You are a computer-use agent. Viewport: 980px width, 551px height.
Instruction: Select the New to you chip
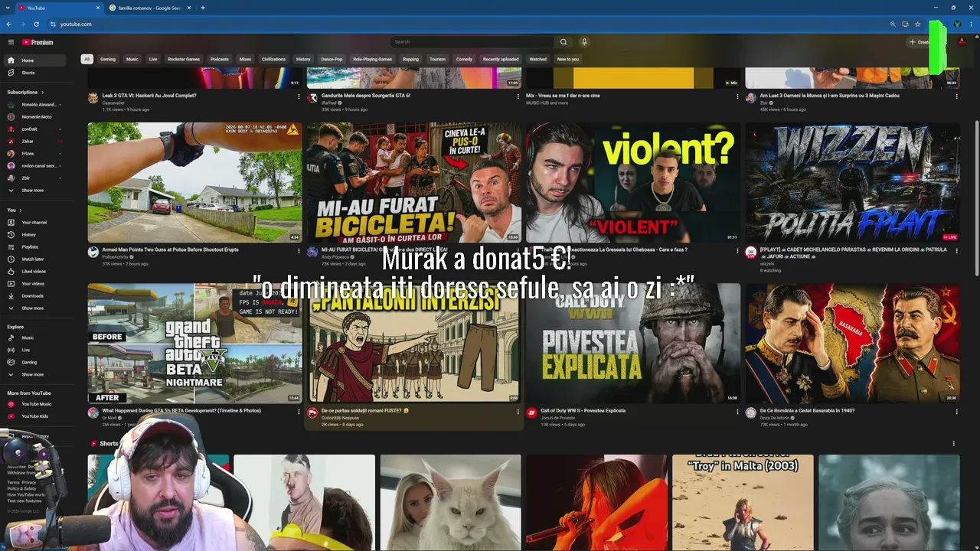point(568,59)
